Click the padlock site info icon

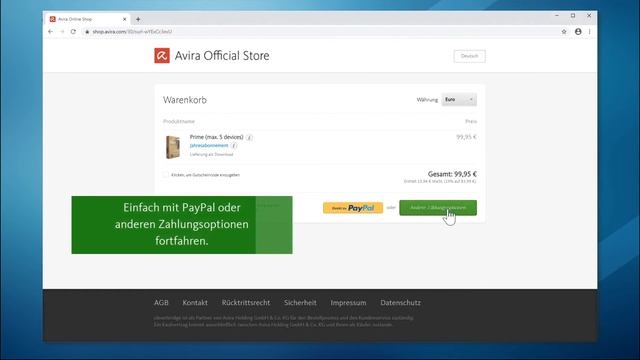click(87, 31)
